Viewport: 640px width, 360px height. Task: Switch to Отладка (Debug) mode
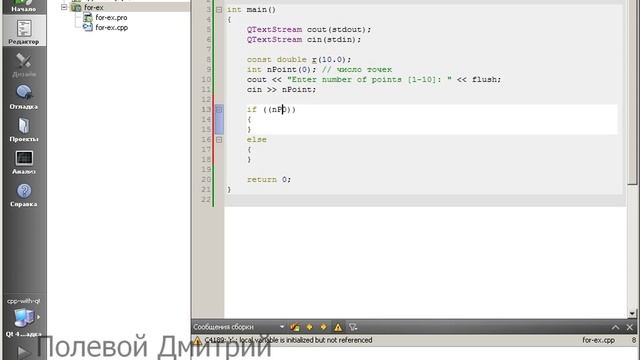[24, 97]
